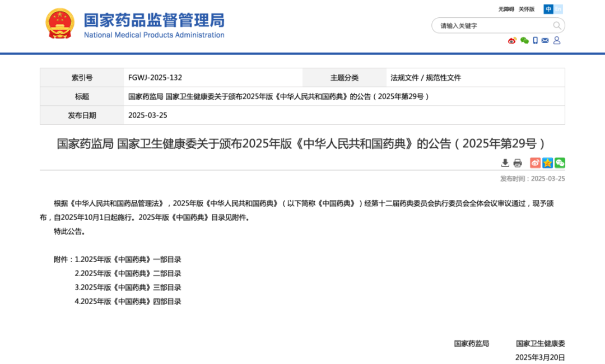Screen dimensions: 605x364
Task: Select index number FGWJ-2025-132
Action: [155, 77]
